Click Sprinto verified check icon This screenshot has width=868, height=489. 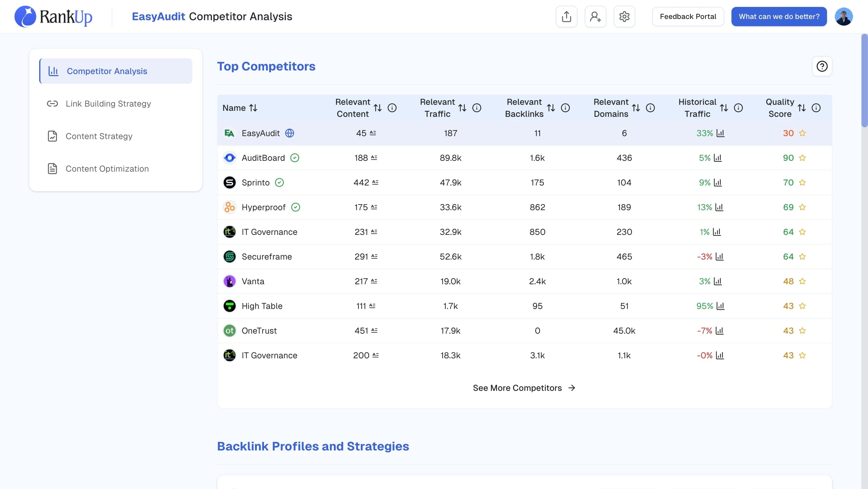[279, 182]
